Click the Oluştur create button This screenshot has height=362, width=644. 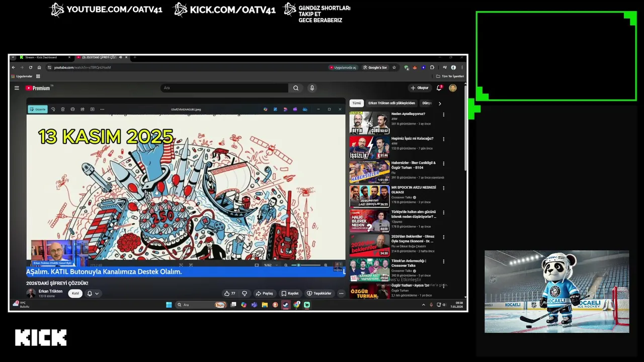pos(420,88)
